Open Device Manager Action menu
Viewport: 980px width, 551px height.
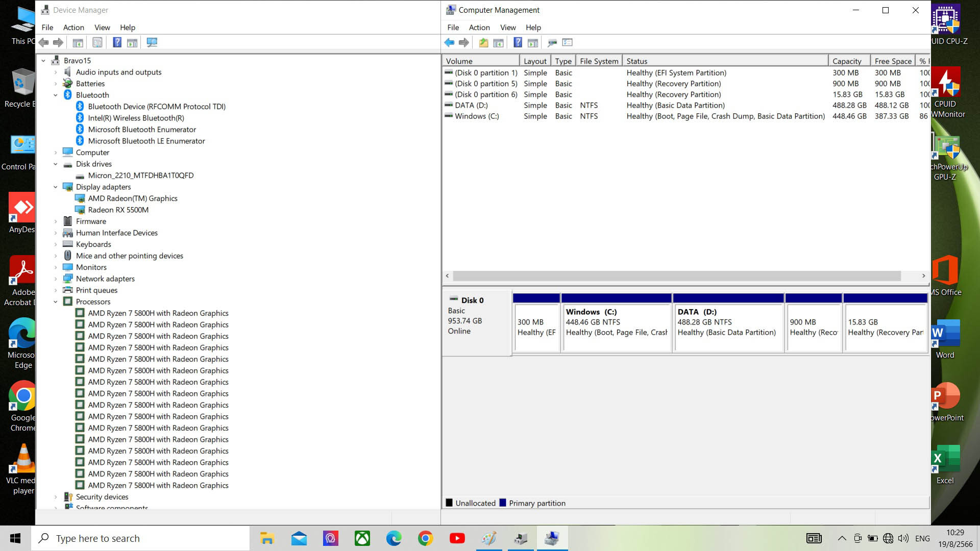pyautogui.click(x=73, y=28)
